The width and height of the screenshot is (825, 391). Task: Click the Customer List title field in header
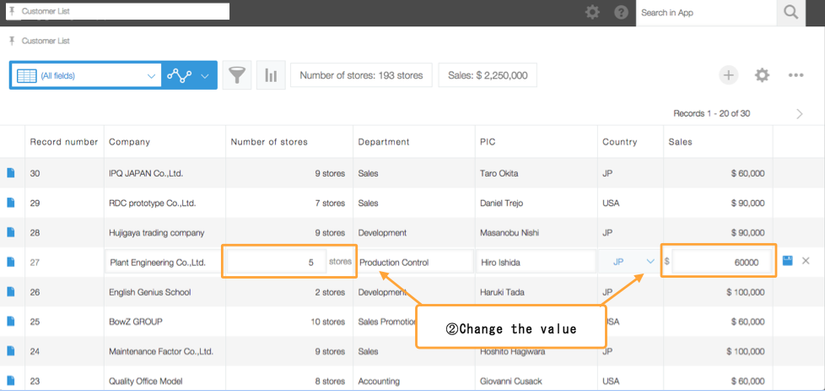(117, 11)
